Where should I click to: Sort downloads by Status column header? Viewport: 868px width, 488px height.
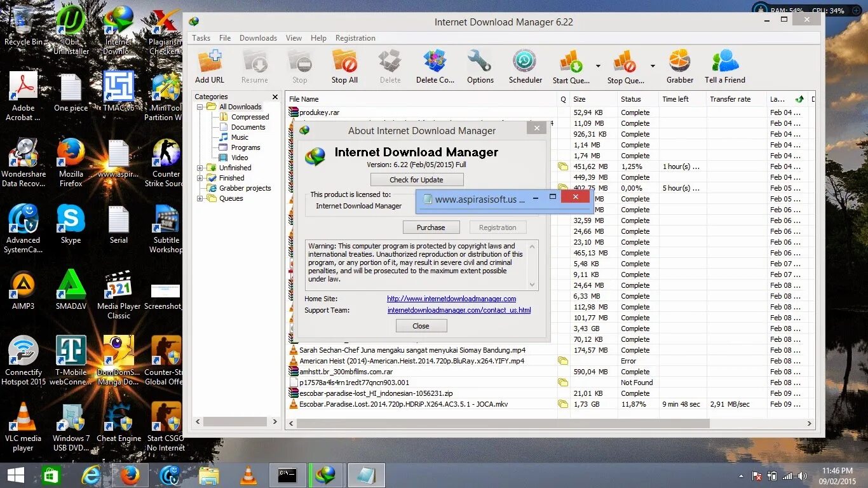tap(638, 99)
